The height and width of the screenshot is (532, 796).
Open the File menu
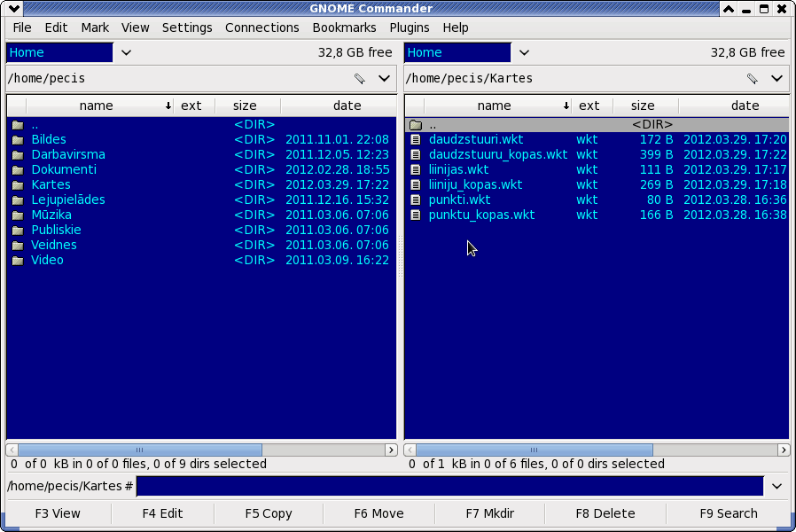click(x=22, y=27)
